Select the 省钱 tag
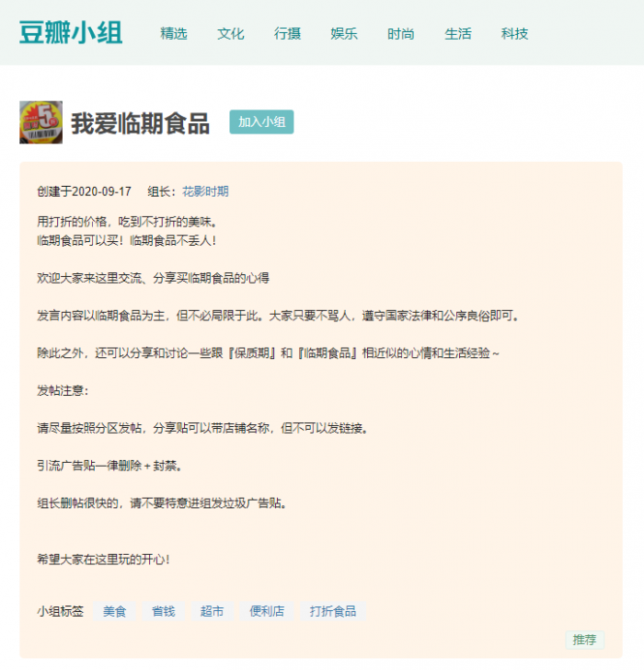Screen dimensions: 644x670 point(164,611)
